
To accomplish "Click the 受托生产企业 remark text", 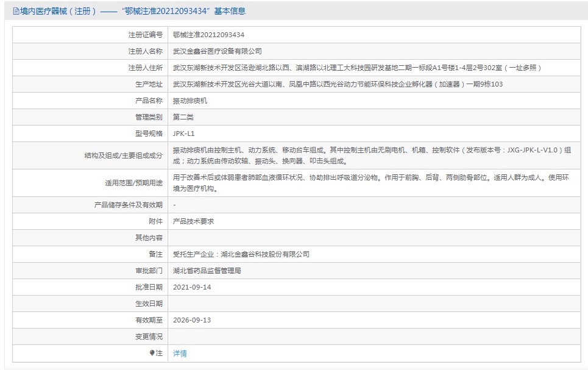I will tap(241, 254).
